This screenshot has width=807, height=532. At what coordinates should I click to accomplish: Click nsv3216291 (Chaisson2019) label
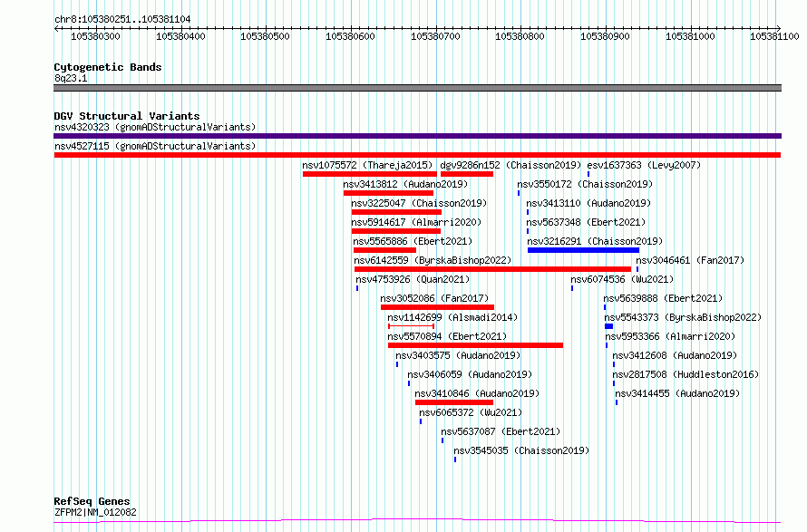pyautogui.click(x=595, y=241)
